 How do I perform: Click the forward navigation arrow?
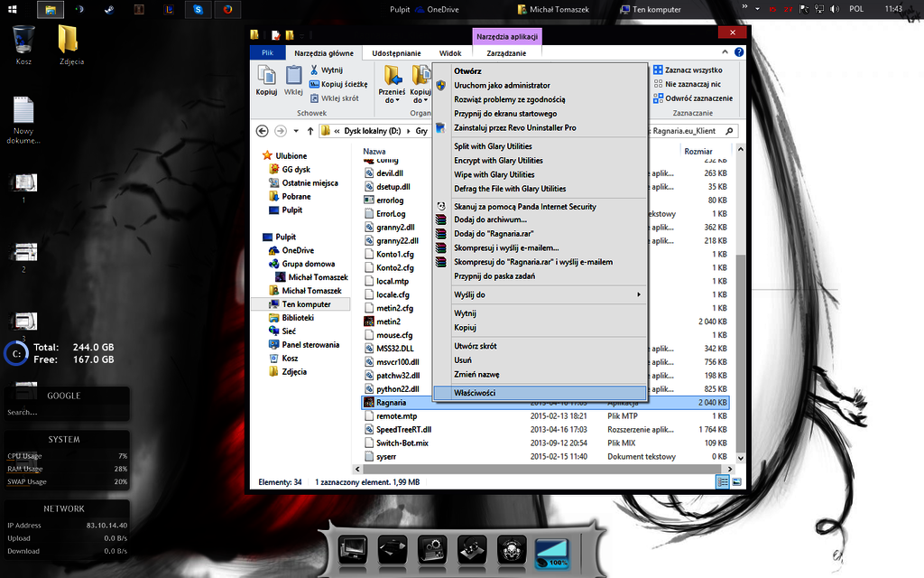pos(281,131)
